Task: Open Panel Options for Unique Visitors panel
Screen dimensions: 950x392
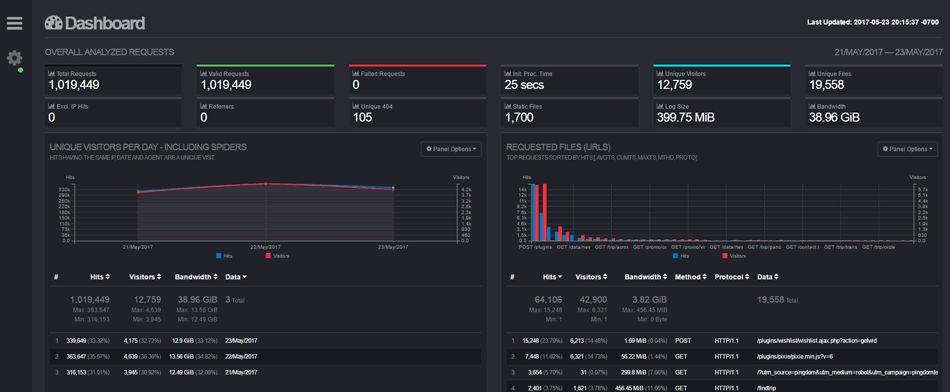Action: [x=451, y=149]
